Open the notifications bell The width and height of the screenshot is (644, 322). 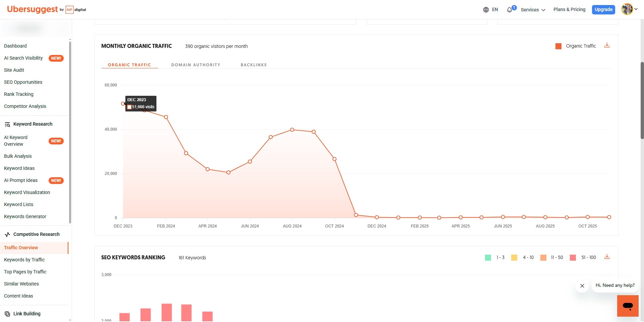pos(509,9)
